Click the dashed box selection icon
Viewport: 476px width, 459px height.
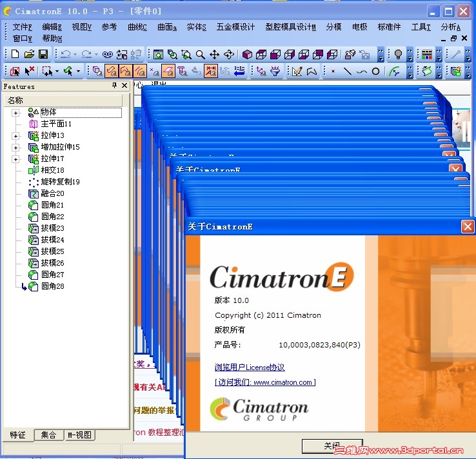[47, 72]
